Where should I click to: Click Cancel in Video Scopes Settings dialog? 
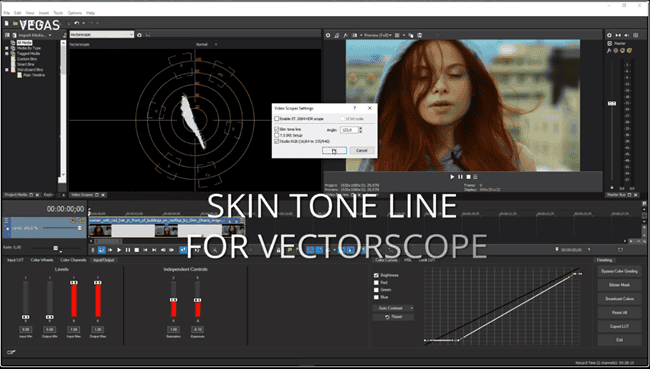[x=361, y=151]
